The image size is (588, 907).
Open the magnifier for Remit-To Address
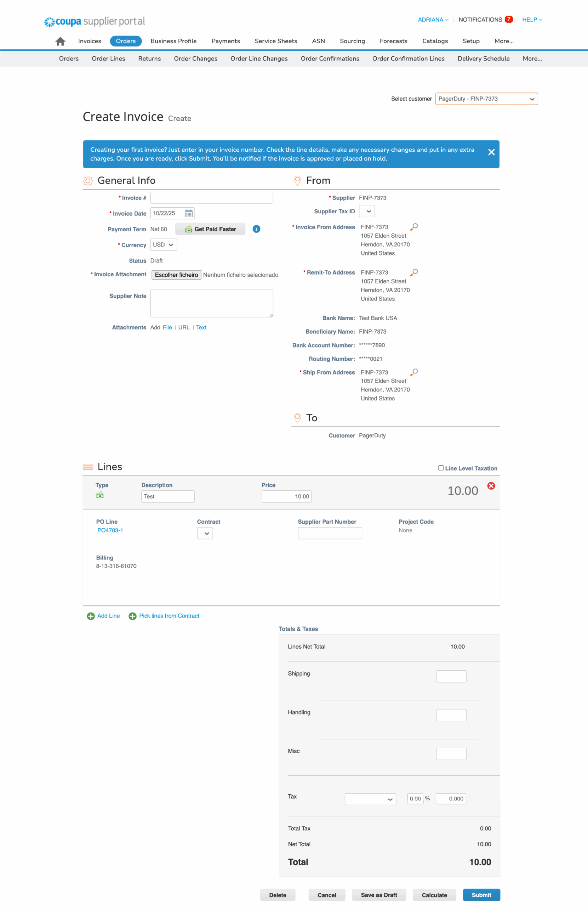413,272
